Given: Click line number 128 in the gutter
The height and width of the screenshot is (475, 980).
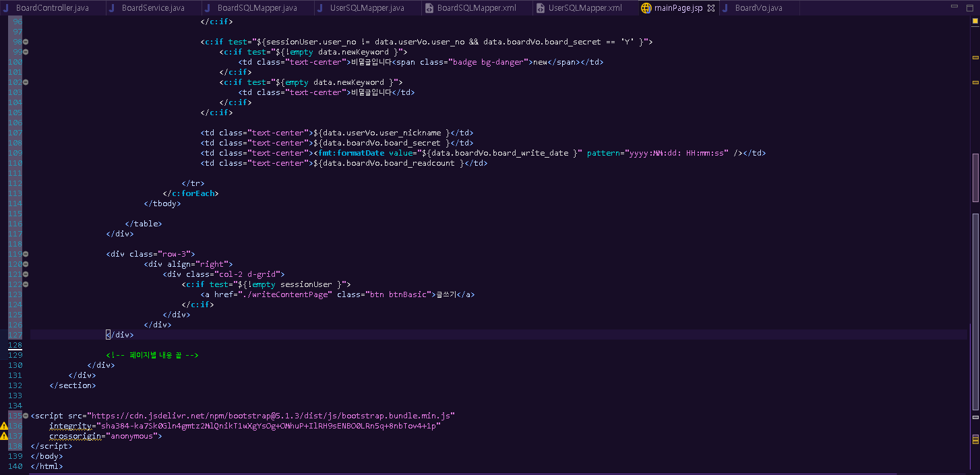Looking at the screenshot, I should [x=15, y=345].
